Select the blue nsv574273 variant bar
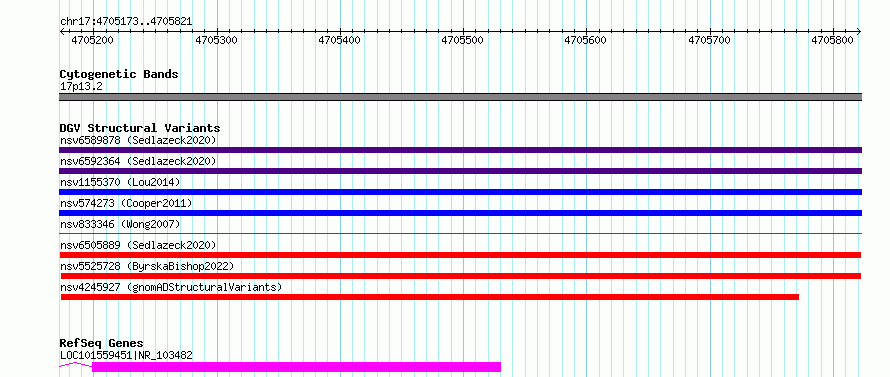This screenshot has width=890, height=377. tap(460, 213)
